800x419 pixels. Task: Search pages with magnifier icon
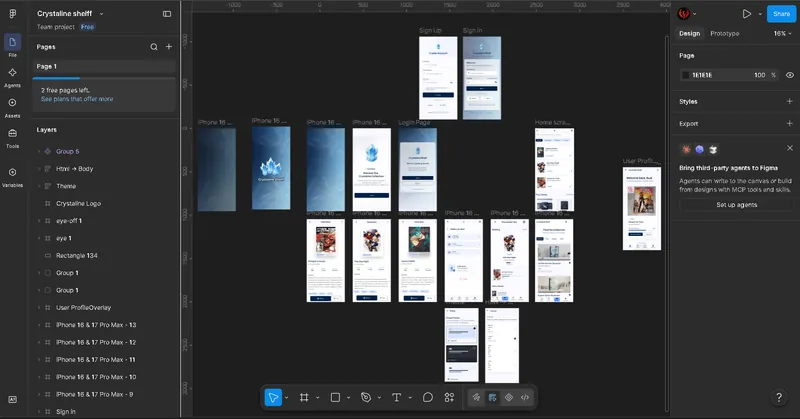154,47
